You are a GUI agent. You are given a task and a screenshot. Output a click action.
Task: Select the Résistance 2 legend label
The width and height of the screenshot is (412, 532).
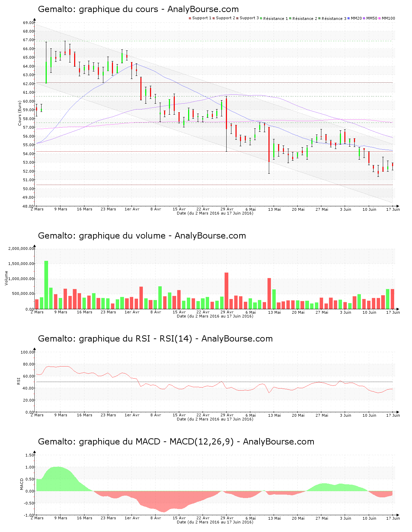tap(305, 19)
